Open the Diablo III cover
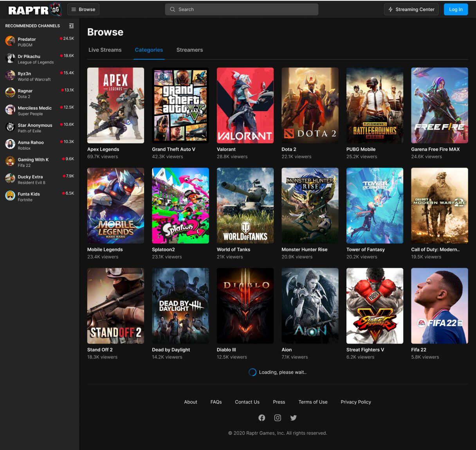Viewport: 476px width, 450px height. click(x=245, y=306)
